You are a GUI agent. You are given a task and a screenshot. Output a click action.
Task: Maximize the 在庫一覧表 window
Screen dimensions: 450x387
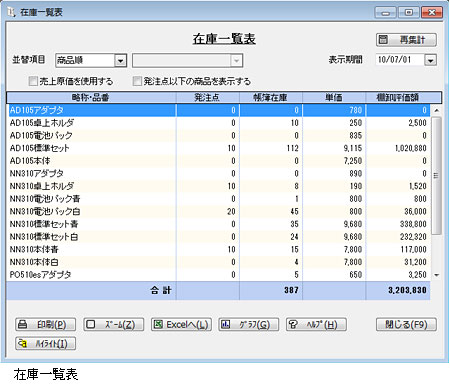tap(409, 13)
